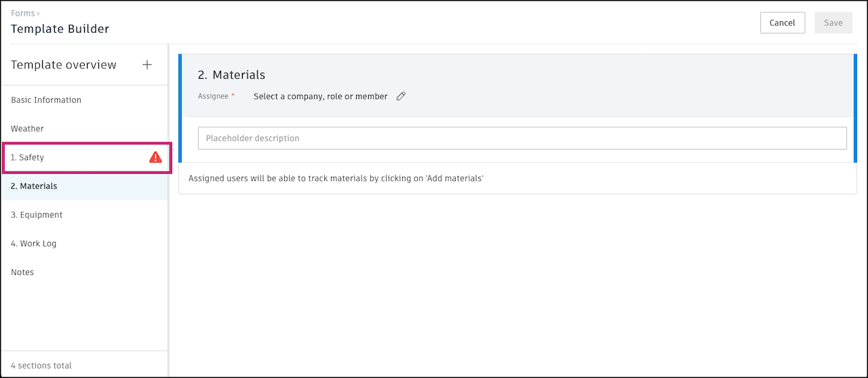Select the Notes section
This screenshot has height=378, width=868.
pyautogui.click(x=22, y=272)
